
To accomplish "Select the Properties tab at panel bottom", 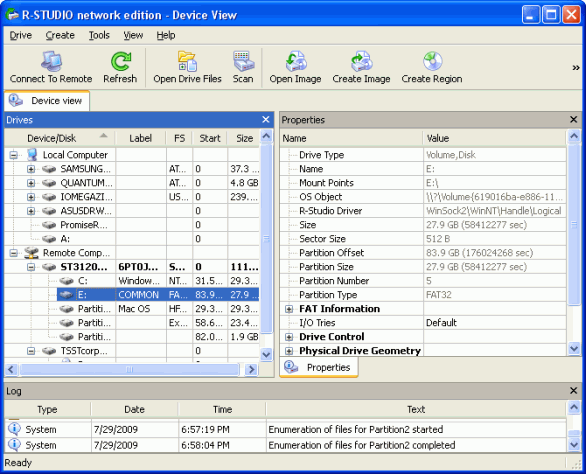I will (319, 367).
